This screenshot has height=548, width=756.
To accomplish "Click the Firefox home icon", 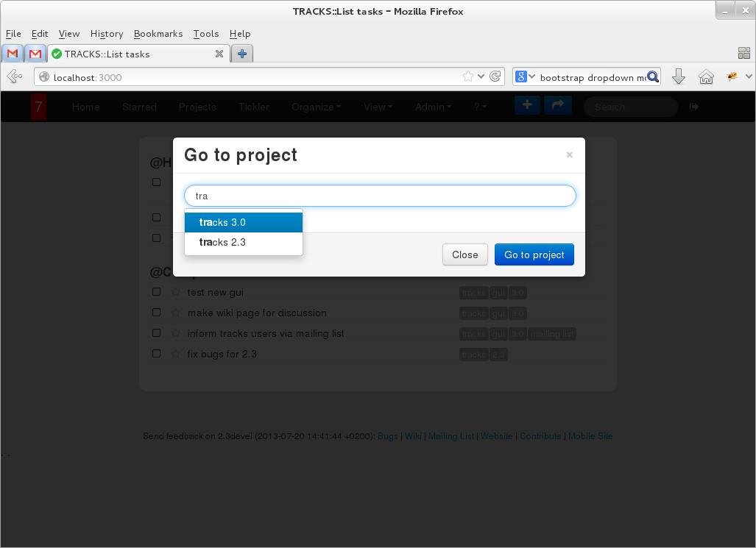I will click(x=706, y=76).
